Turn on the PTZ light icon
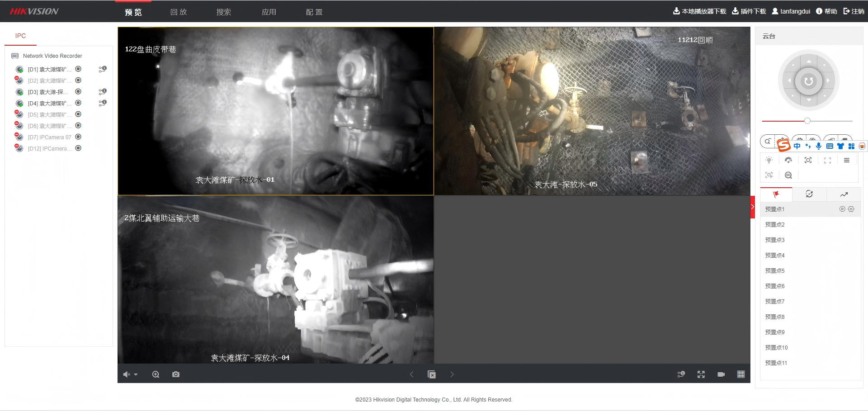 769,161
